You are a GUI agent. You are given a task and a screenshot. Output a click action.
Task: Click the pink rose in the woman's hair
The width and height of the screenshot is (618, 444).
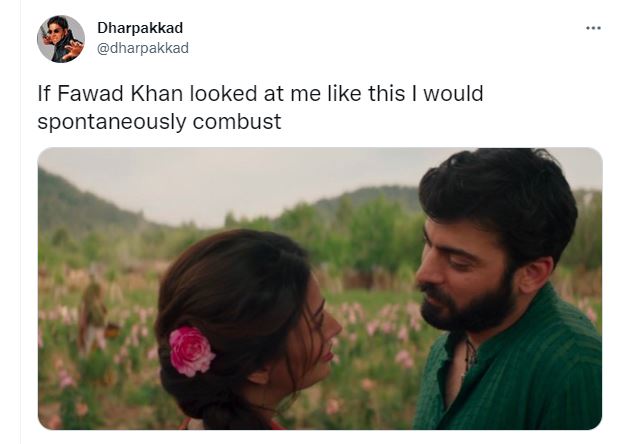[x=191, y=350]
